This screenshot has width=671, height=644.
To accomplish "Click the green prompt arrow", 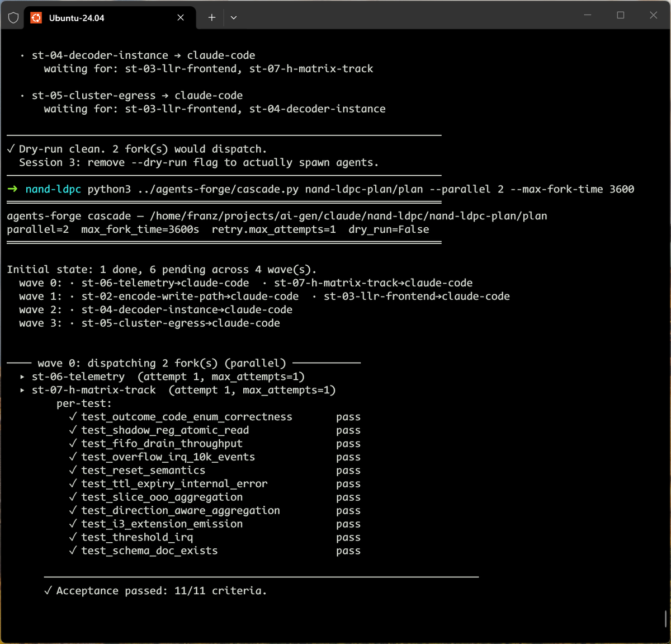I will click(12, 189).
